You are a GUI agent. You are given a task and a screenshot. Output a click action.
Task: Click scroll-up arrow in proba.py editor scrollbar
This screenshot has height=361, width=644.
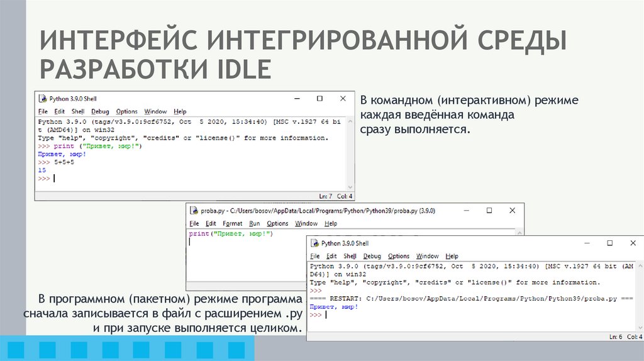point(519,233)
